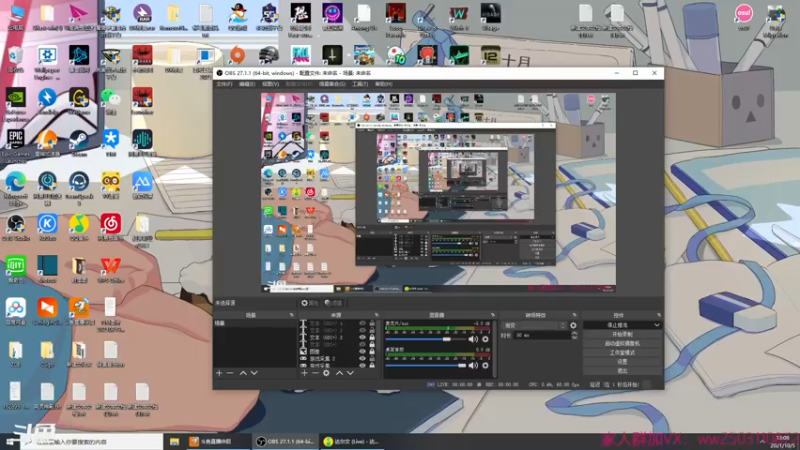Image resolution: width=800 pixels, height=450 pixels.
Task: Toggle lock on the 游戏采集 2 source
Action: click(x=372, y=359)
